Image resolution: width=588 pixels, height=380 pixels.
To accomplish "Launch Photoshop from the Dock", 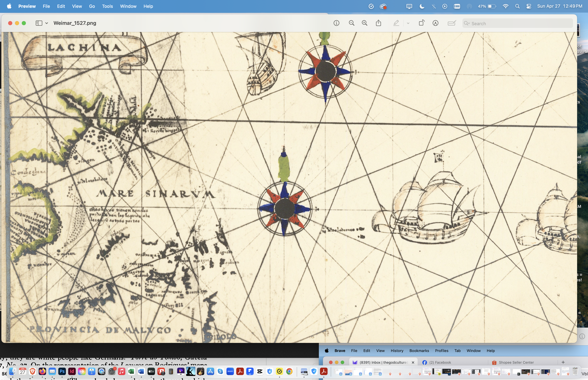I will pos(62,371).
